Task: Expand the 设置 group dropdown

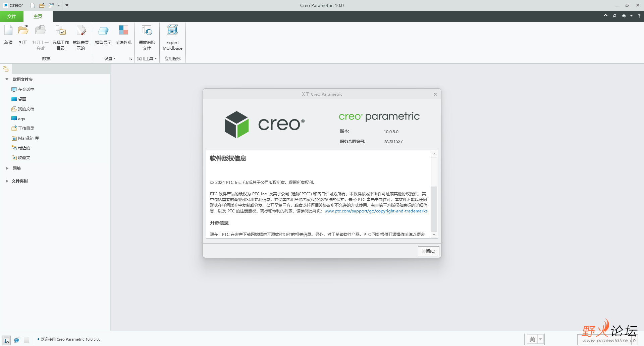Action: point(110,58)
